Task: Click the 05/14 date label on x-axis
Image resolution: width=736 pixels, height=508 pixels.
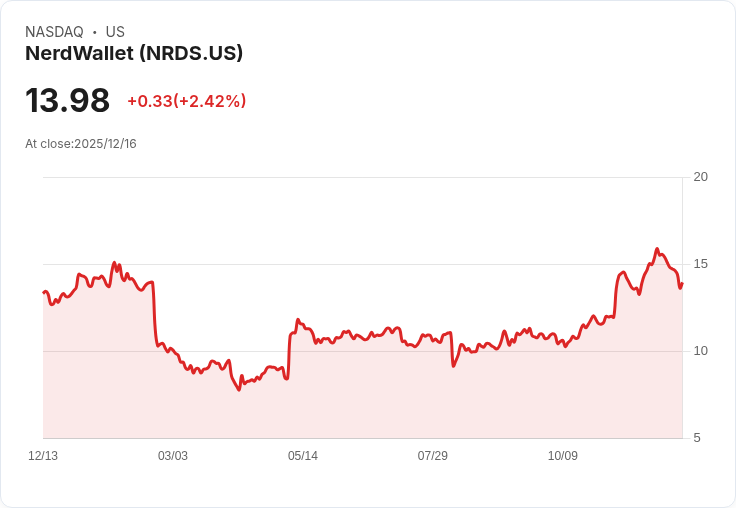Action: [x=303, y=455]
